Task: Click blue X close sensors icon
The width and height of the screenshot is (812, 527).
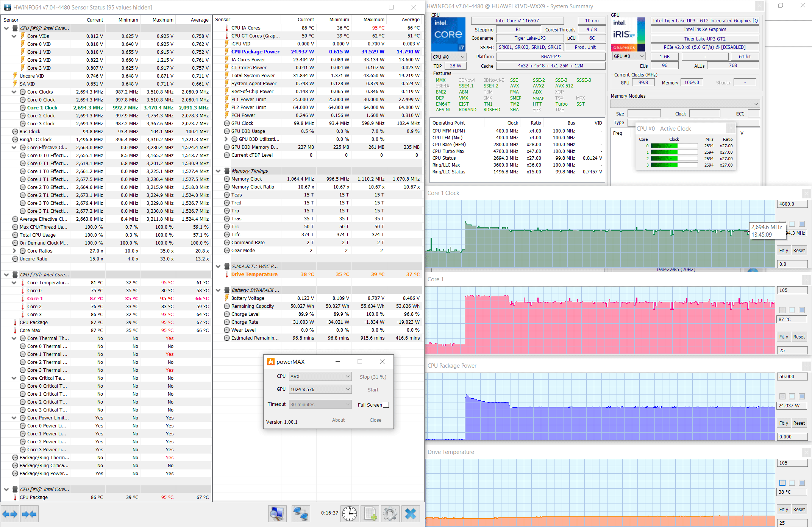Action: pyautogui.click(x=411, y=514)
